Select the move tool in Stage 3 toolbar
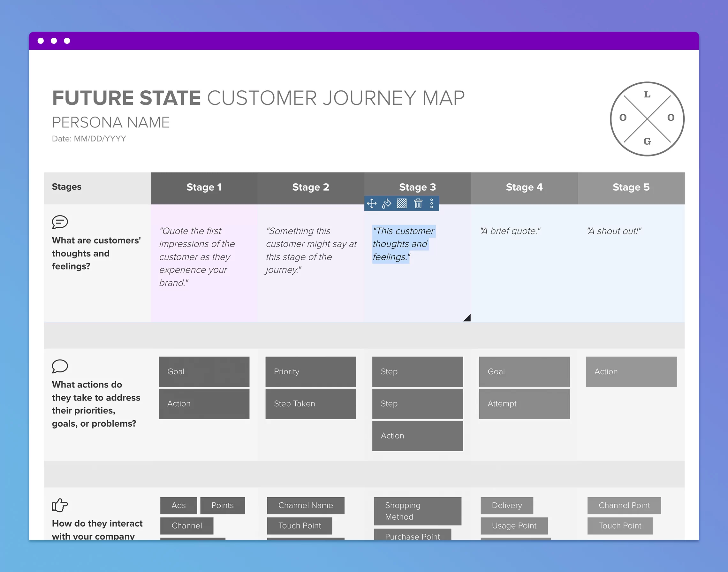 point(371,203)
